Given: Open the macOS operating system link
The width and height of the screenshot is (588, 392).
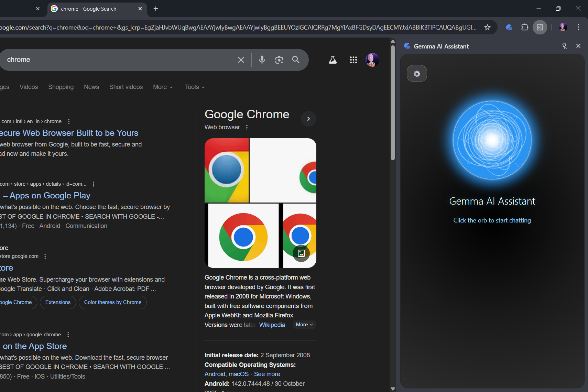Looking at the screenshot, I should point(239,374).
